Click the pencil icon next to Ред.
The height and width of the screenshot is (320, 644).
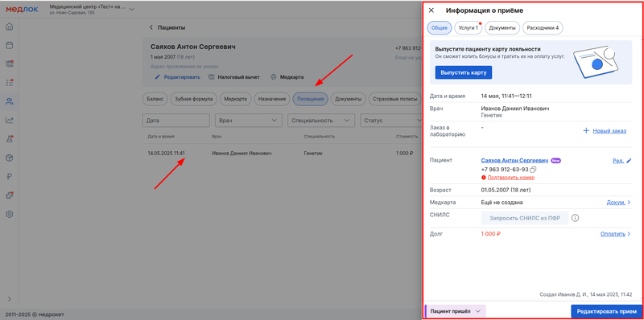(629, 161)
